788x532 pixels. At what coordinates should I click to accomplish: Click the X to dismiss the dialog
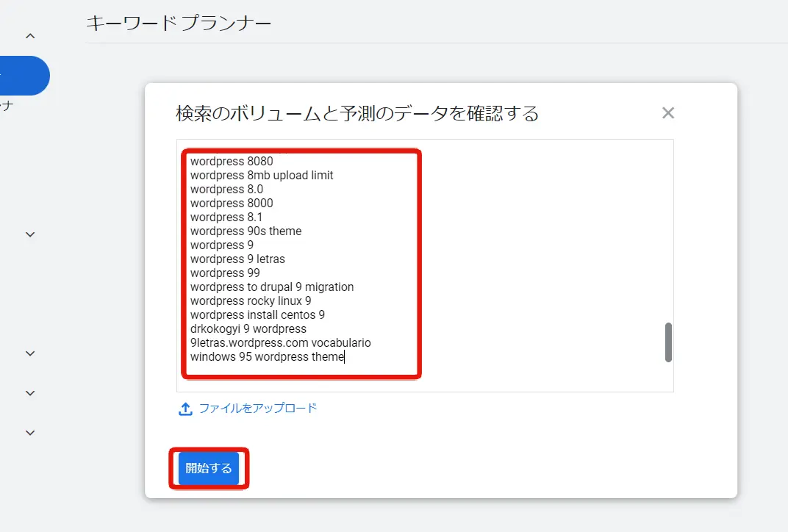coord(667,112)
